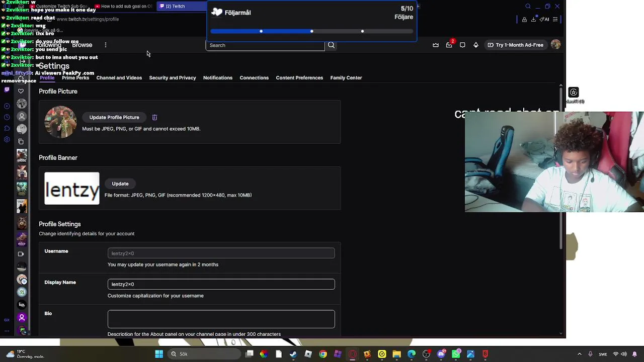Click the volume speaker icon in system tray
This screenshot has height=362, width=644.
tap(624, 354)
